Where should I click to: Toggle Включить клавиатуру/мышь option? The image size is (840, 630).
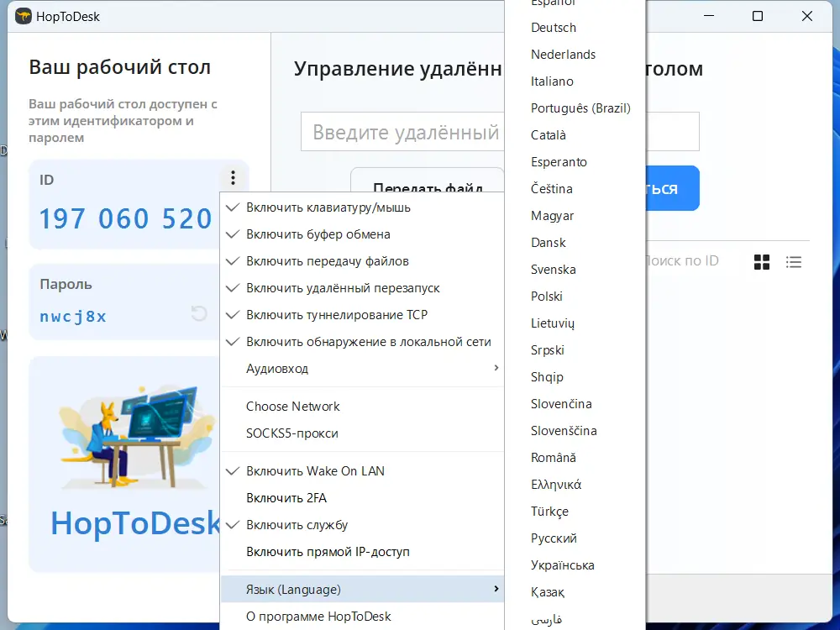click(x=362, y=207)
